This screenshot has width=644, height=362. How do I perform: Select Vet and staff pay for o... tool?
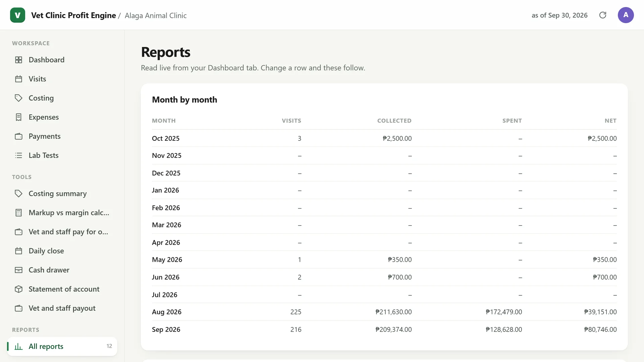point(62,232)
